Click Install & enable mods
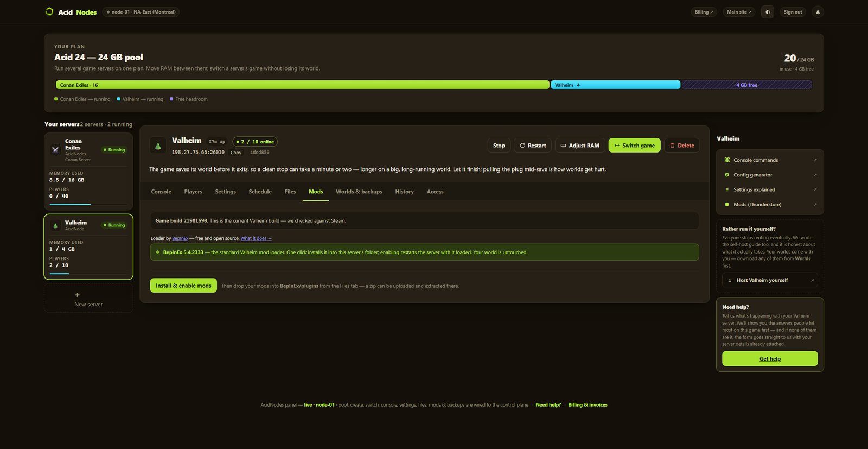The height and width of the screenshot is (449, 868). click(183, 286)
